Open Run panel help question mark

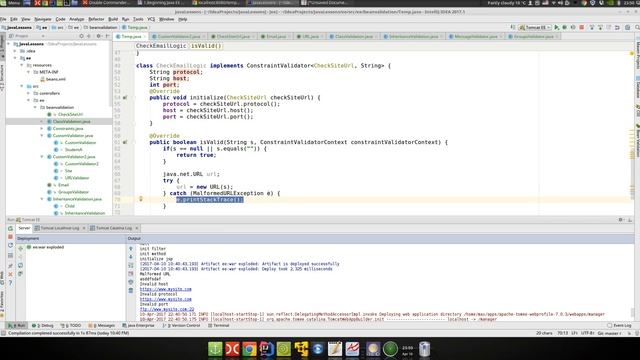pos(10,282)
